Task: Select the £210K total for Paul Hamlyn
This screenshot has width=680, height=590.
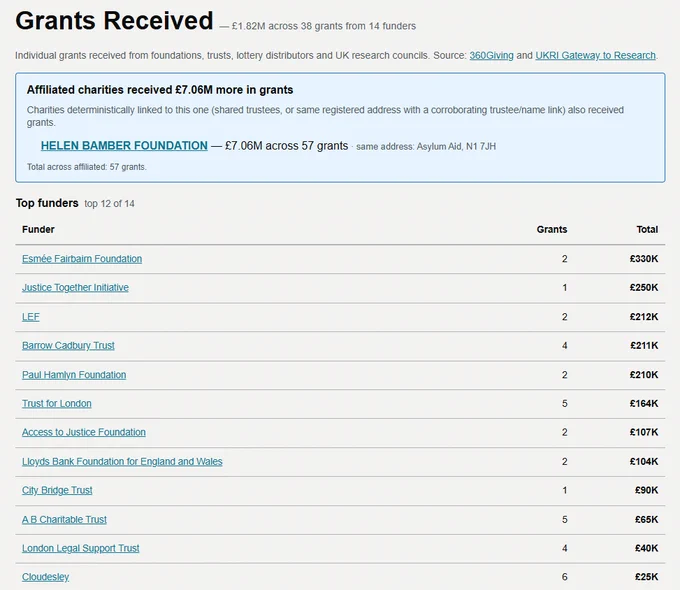Action: (644, 375)
